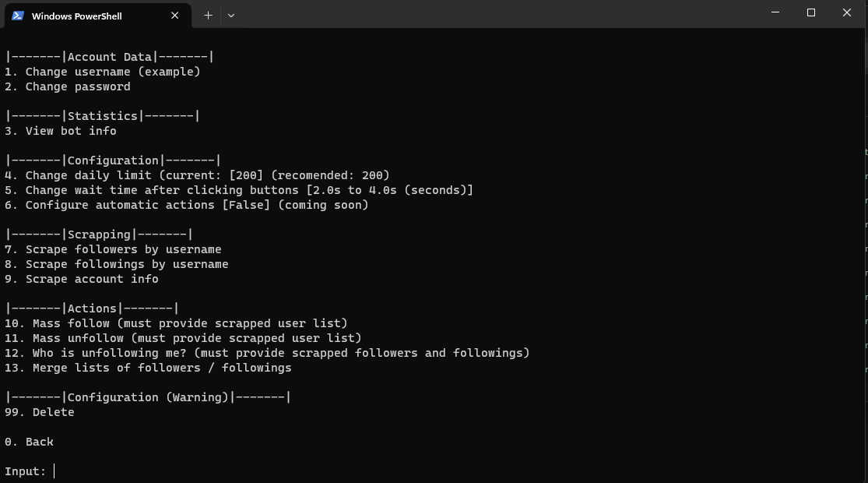Select the Windows PowerShell tab
The width and height of the screenshot is (868, 483).
pos(98,16)
